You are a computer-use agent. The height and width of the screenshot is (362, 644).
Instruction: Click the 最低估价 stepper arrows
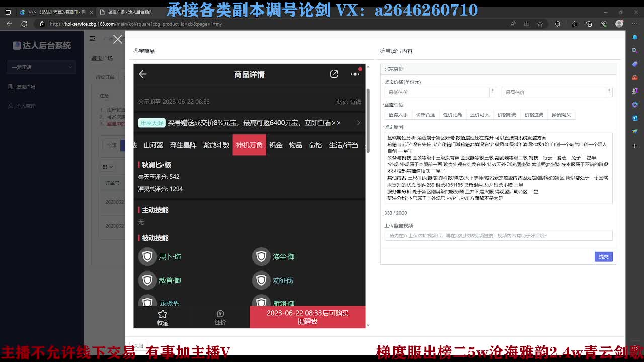492,92
